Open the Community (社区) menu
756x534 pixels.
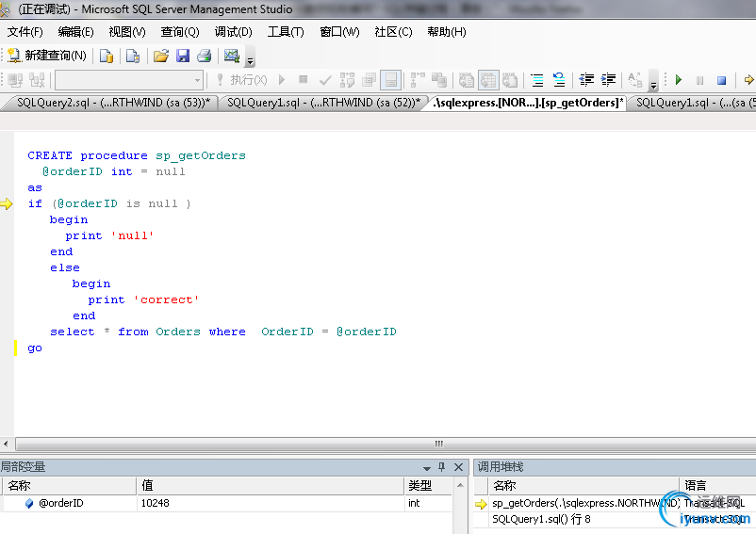tap(393, 32)
